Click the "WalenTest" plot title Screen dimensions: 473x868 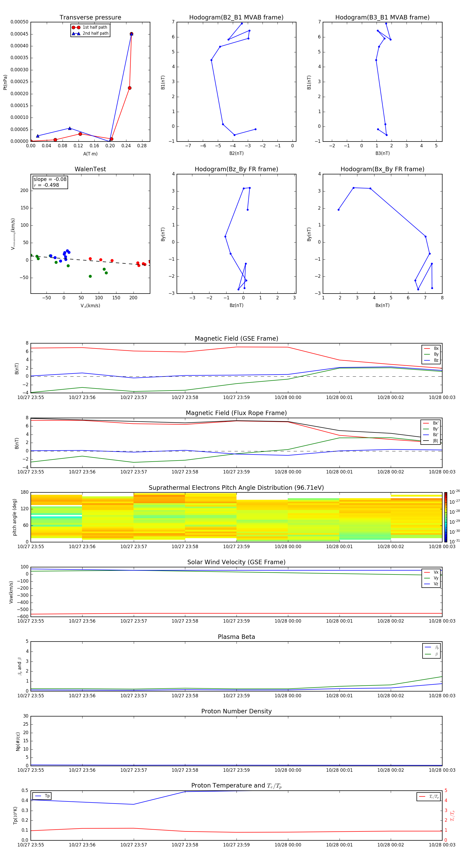coord(90,169)
